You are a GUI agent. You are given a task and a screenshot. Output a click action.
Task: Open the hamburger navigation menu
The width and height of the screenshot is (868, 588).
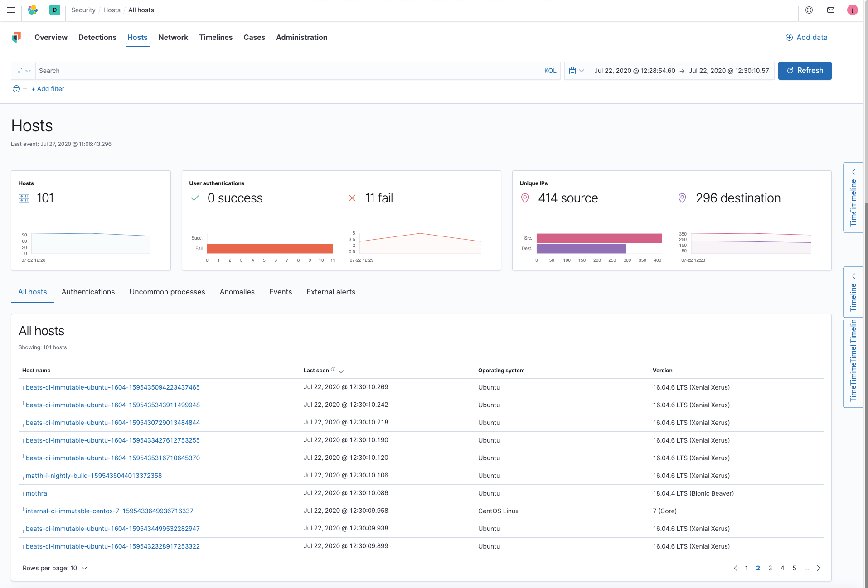click(x=11, y=10)
